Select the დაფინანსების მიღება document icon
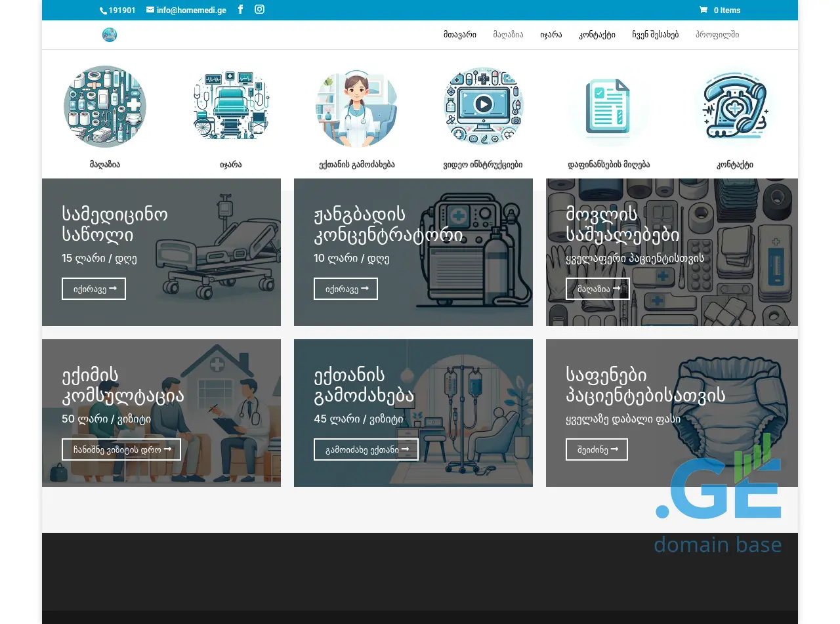840x624 pixels. [x=609, y=108]
